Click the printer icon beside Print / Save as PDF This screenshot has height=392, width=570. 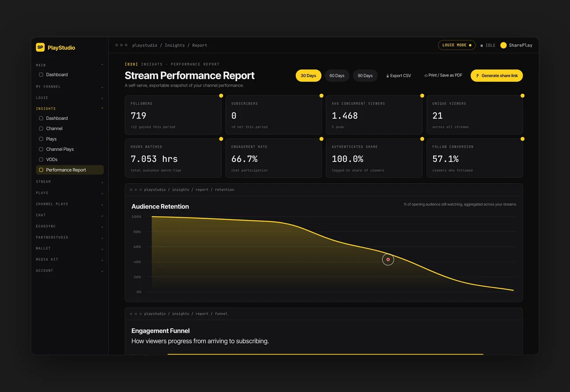point(426,76)
